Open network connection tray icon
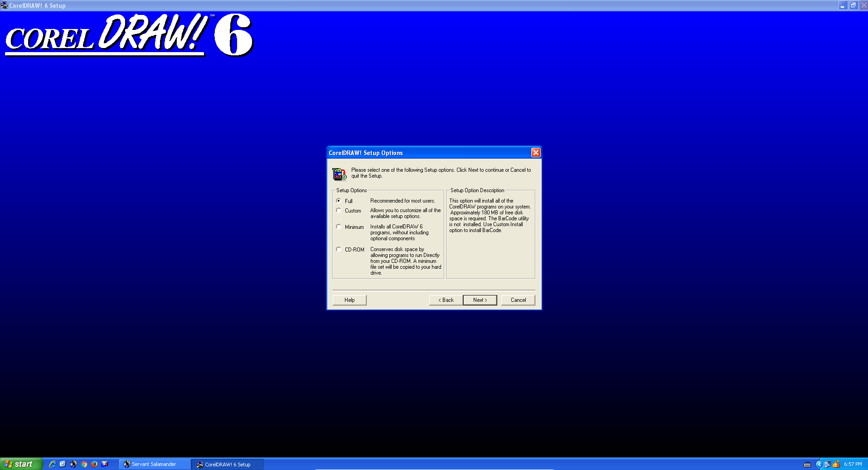868x470 pixels. click(827, 464)
